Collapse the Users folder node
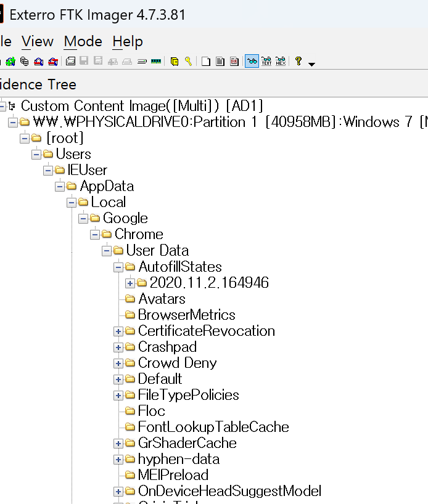 pos(36,155)
